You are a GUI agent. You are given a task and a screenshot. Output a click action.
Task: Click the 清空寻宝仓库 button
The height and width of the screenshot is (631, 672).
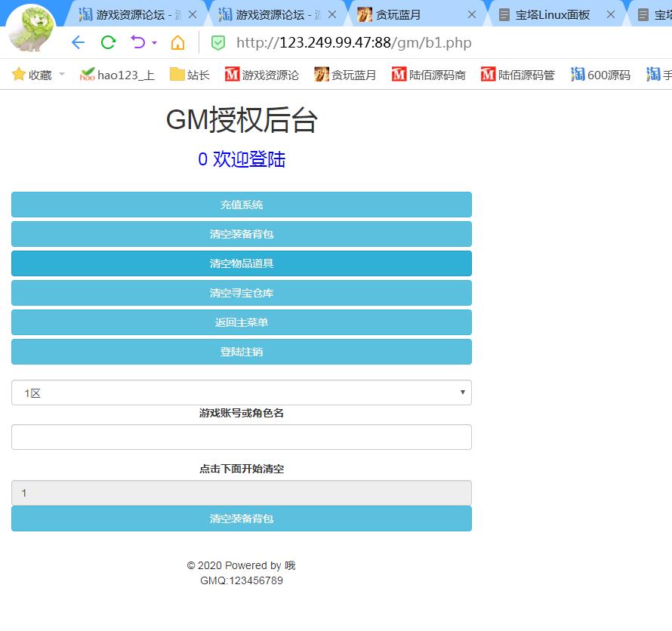(242, 293)
